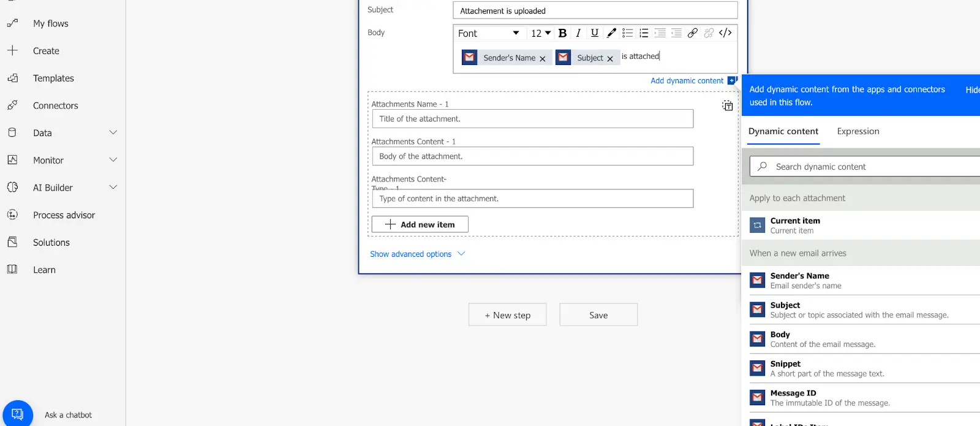Click the font color highlighter pen icon

(611, 33)
